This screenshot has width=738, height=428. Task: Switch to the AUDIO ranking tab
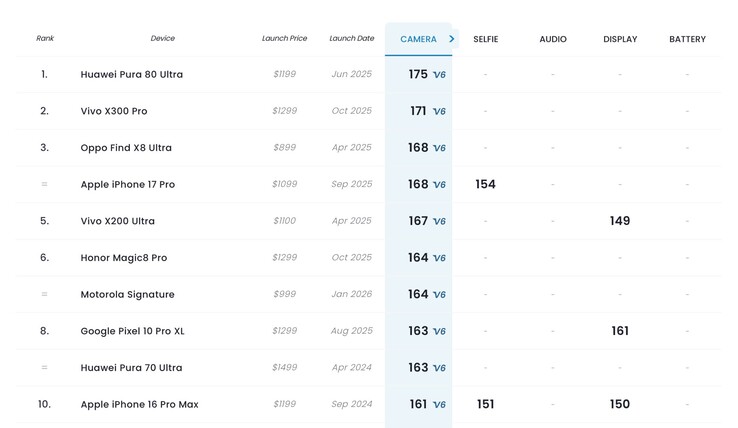[553, 39]
